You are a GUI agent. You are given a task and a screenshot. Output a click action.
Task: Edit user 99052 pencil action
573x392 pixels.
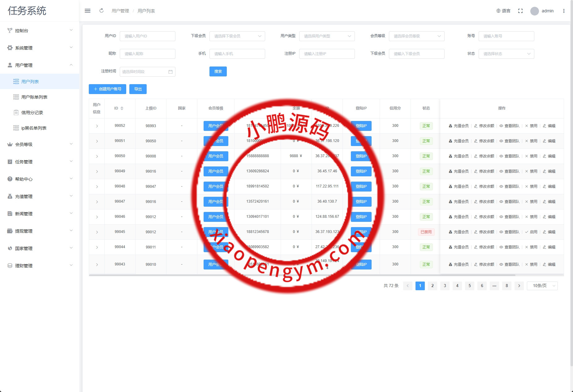tap(549, 126)
